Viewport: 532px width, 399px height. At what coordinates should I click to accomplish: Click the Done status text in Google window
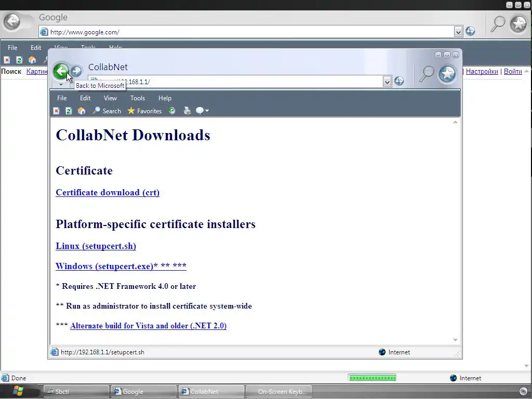coord(19,378)
